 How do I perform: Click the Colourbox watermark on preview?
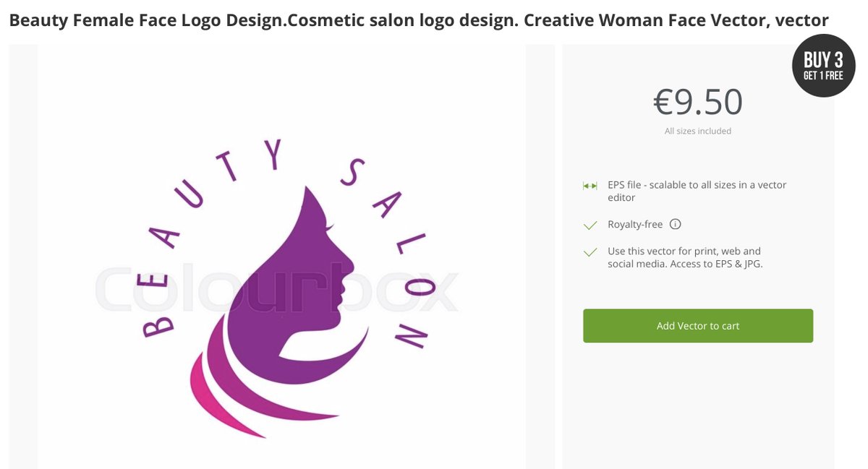point(277,289)
